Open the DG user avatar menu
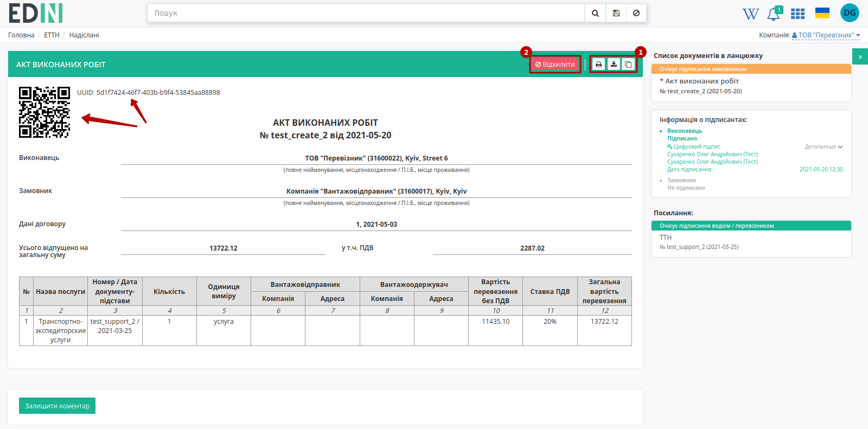This screenshot has width=868, height=429. 850,13
